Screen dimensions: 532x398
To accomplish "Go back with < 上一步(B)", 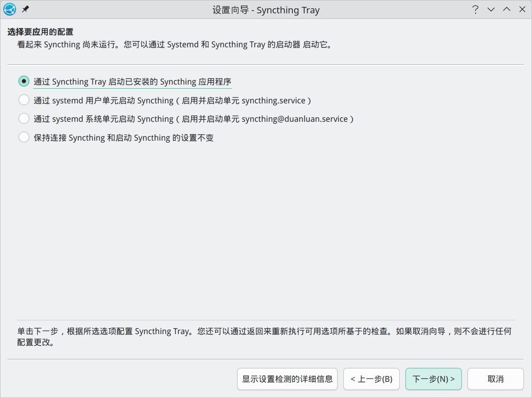I will [x=371, y=379].
